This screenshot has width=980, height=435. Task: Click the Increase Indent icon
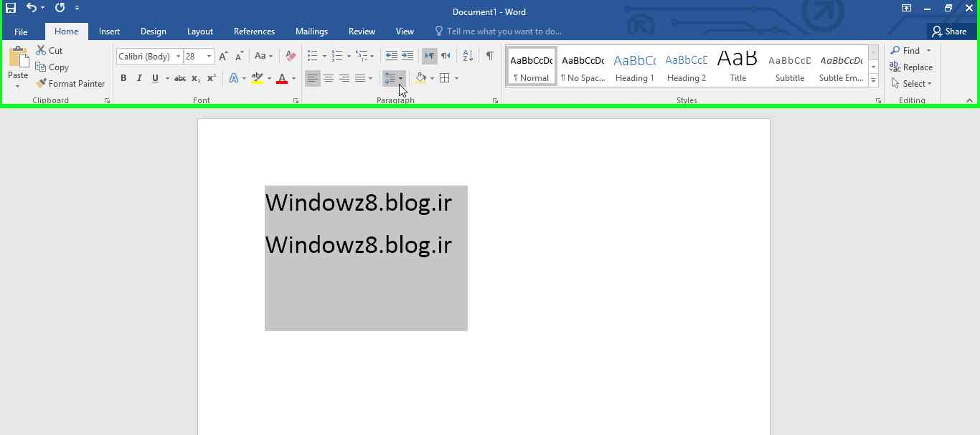click(407, 56)
